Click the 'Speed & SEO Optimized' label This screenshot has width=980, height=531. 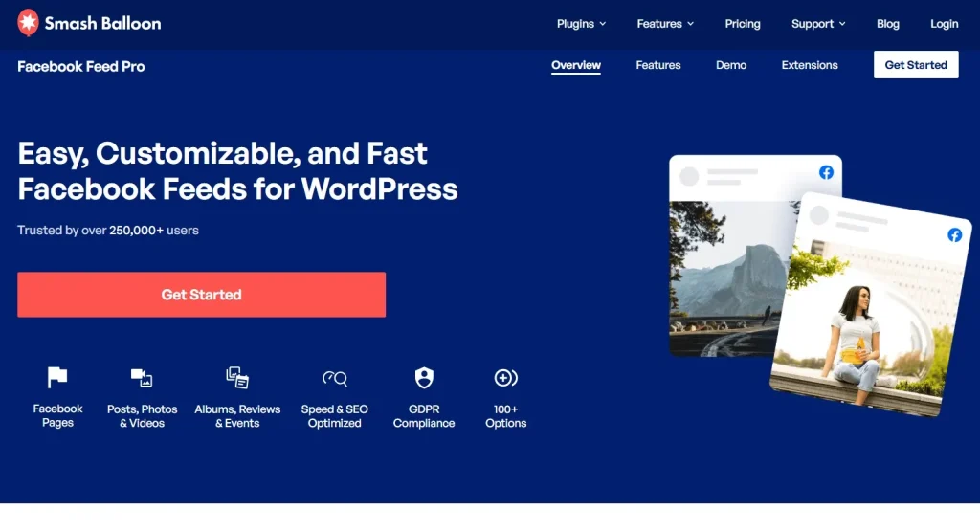(334, 416)
